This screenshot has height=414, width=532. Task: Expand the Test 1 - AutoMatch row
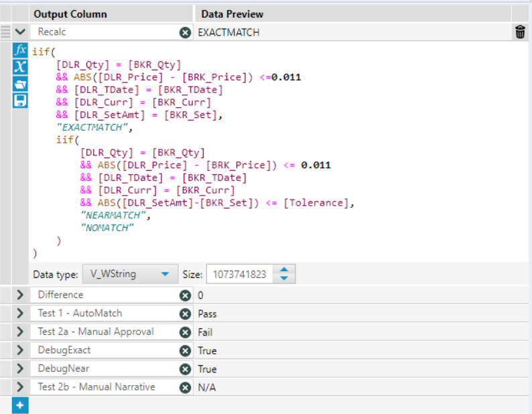pyautogui.click(x=20, y=314)
